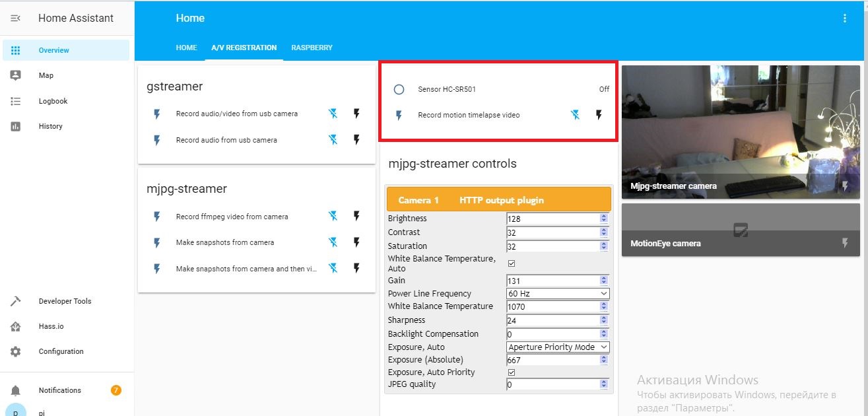
Task: Click the Sharpness value field
Action: (x=553, y=320)
